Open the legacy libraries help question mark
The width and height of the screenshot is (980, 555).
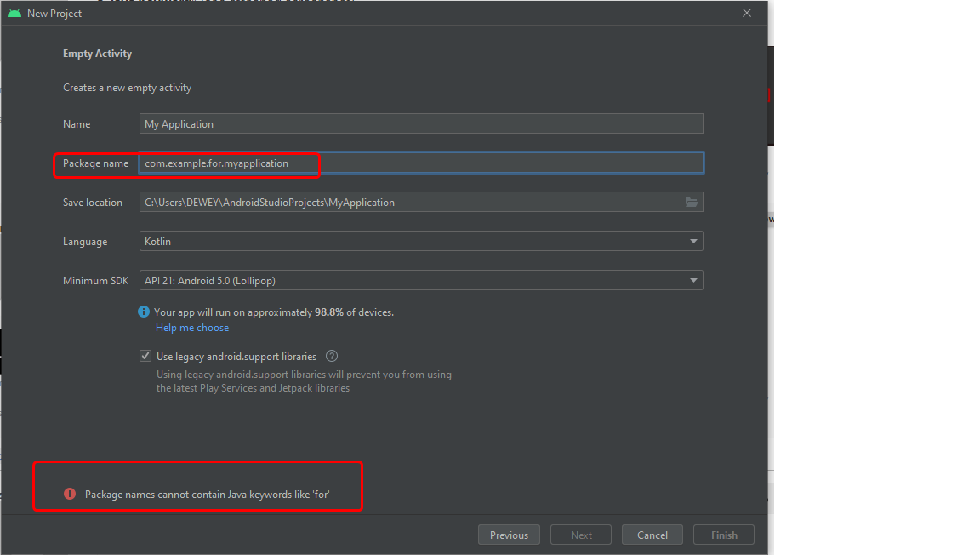332,357
